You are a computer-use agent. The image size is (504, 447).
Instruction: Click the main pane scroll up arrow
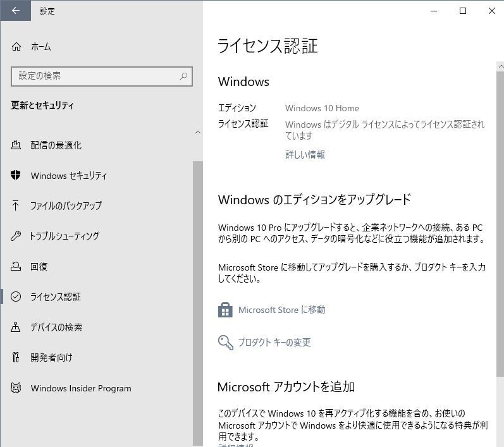pyautogui.click(x=500, y=66)
